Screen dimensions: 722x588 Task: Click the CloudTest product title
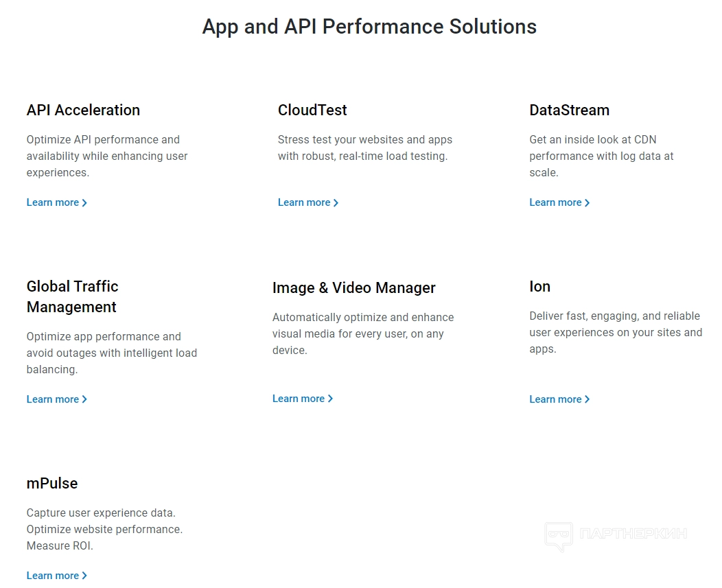[312, 110]
